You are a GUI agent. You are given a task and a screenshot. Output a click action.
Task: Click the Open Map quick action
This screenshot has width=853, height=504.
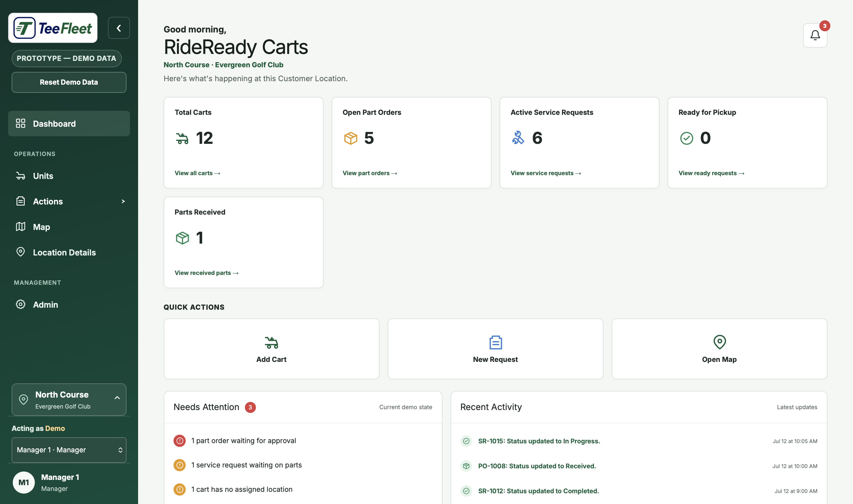point(719,349)
